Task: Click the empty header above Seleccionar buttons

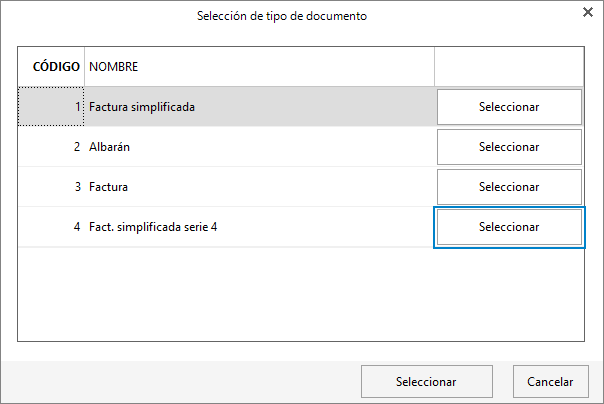Action: point(509,67)
